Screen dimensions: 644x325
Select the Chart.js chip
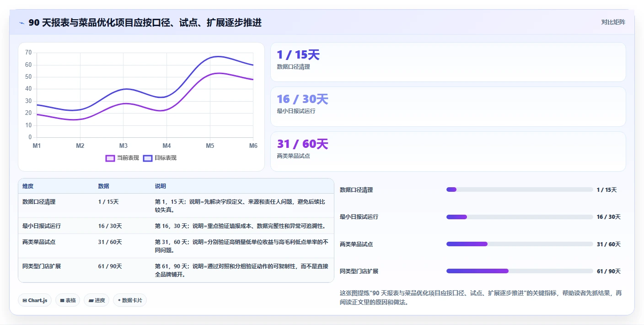point(35,300)
